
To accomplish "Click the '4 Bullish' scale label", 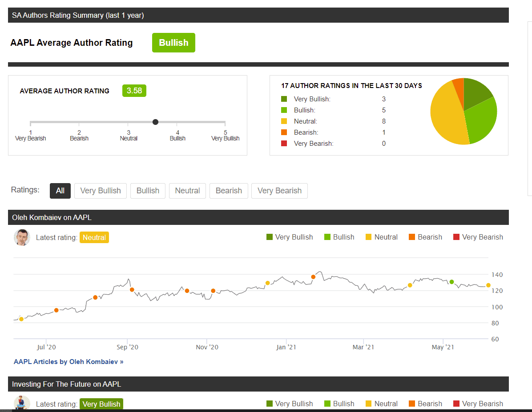I will click(x=177, y=135).
